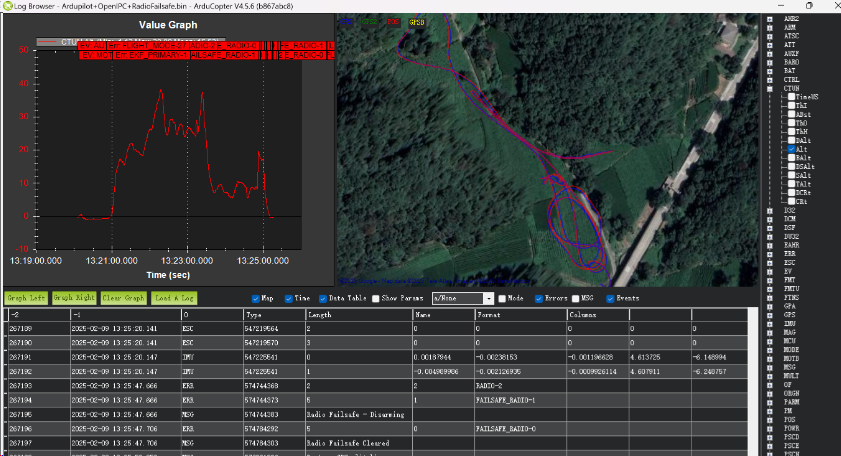
Task: Clear the graph with Clear Graph
Action: pyautogui.click(x=123, y=298)
